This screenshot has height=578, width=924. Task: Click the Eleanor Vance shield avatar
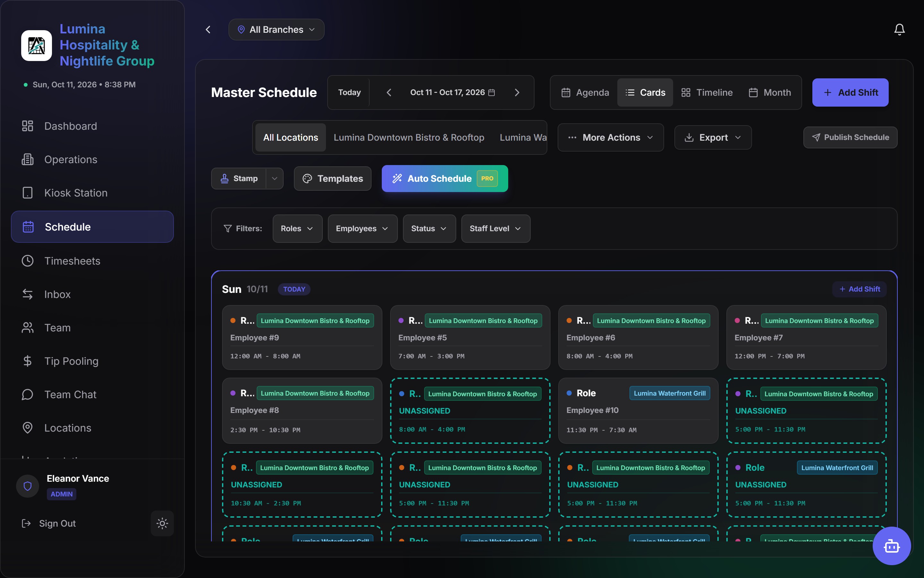(28, 486)
